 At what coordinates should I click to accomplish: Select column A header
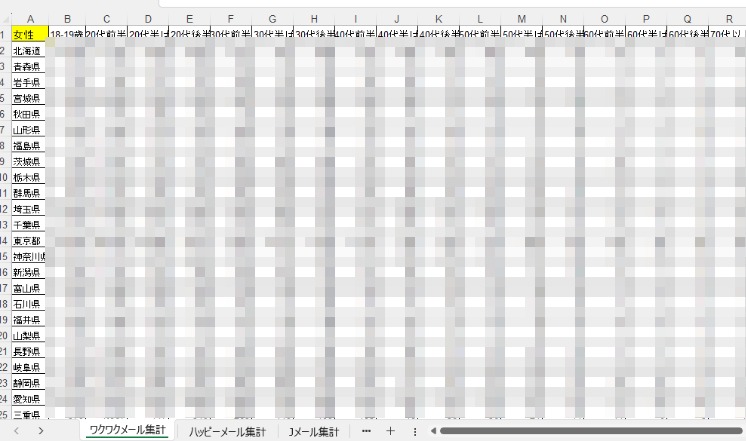tap(30, 19)
